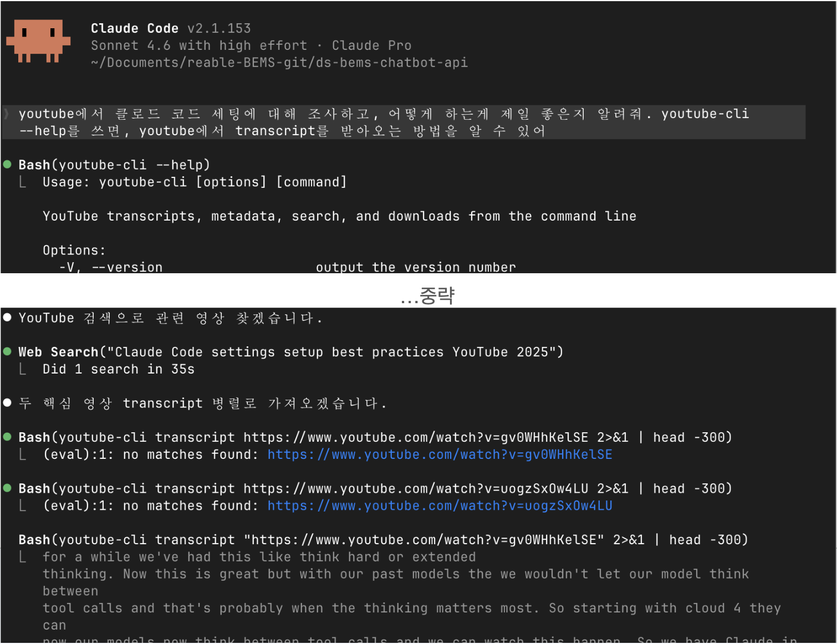Click the Claude Code pixel mascot logo
The height and width of the screenshot is (644, 837).
coord(38,41)
